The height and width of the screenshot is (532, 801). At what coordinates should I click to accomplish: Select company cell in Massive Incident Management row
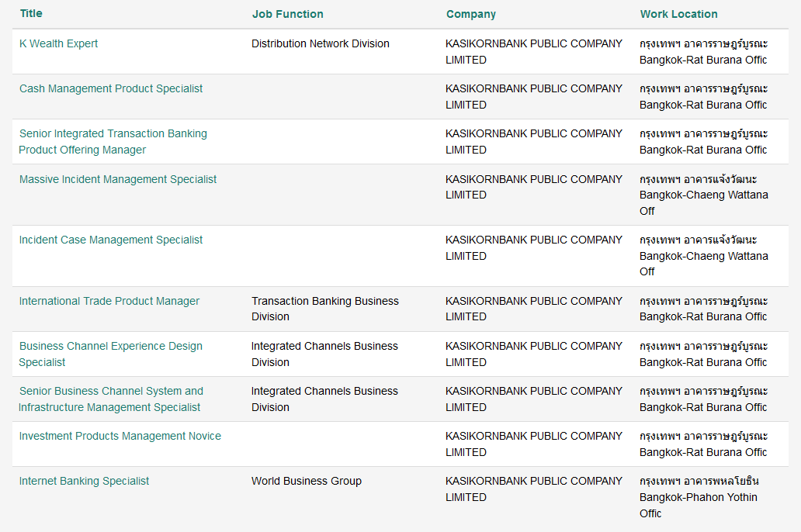pos(534,188)
